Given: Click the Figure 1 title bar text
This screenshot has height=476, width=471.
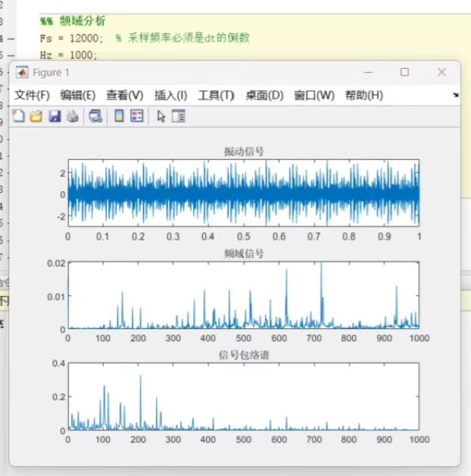Looking at the screenshot, I should 51,73.
